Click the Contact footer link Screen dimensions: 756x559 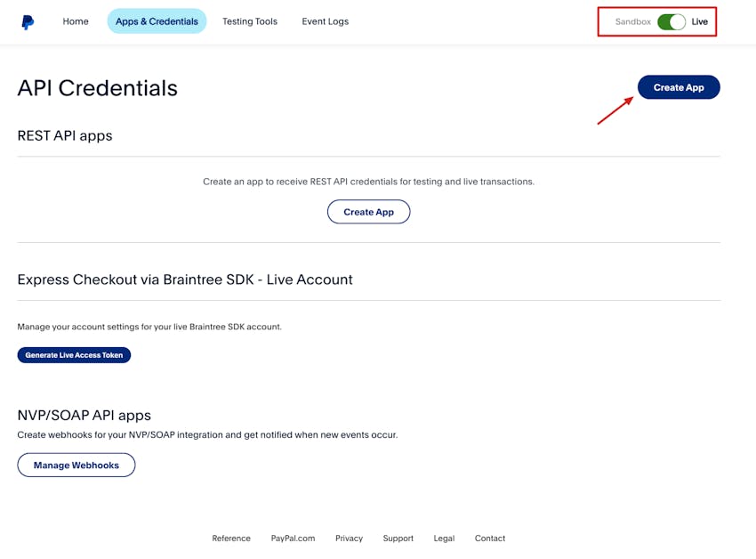click(490, 539)
